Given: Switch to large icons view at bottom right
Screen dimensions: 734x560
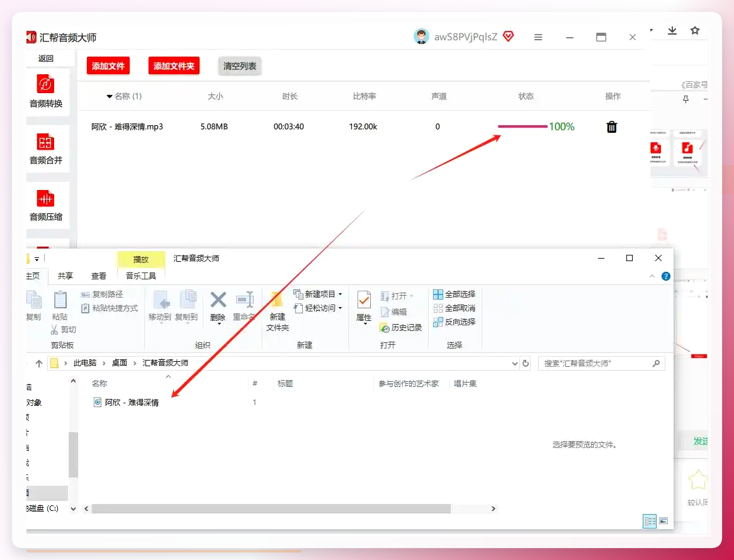Looking at the screenshot, I should coord(663,521).
